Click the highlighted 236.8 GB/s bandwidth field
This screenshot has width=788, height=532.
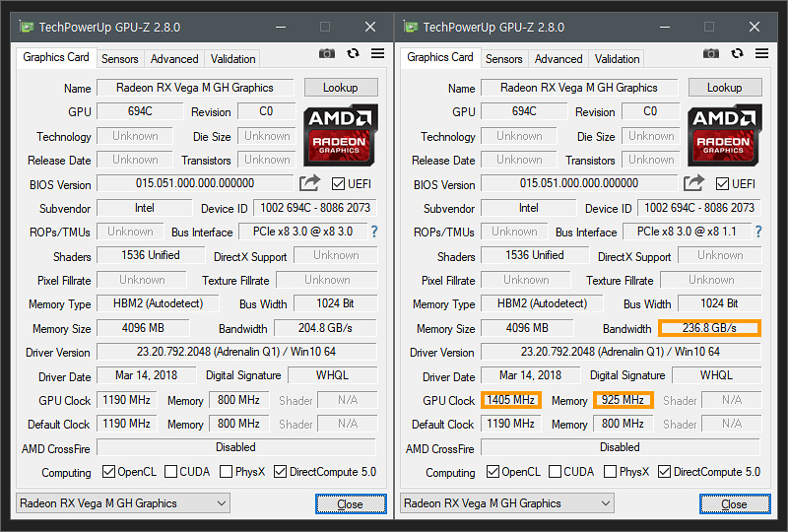(x=709, y=328)
